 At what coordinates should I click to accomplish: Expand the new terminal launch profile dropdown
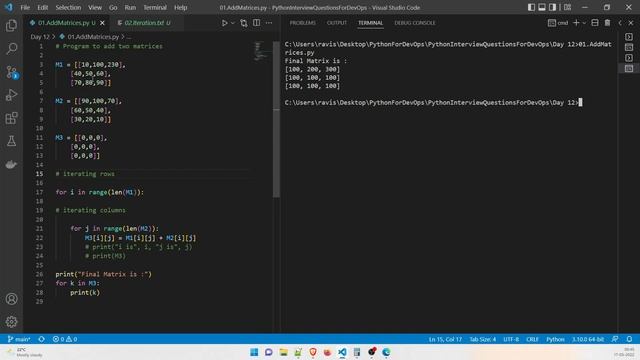coord(584,23)
